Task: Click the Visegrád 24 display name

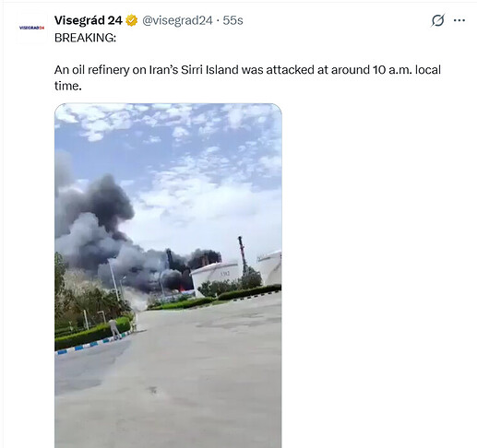Action: [89, 20]
